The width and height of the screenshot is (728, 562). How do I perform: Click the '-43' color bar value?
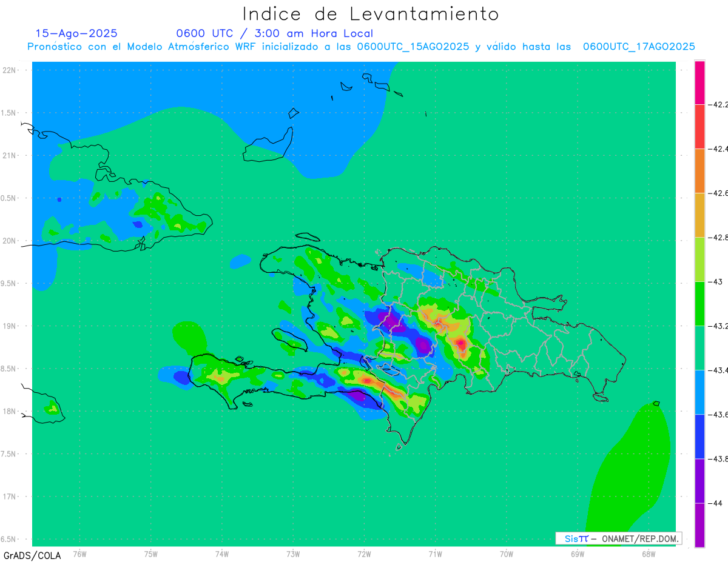pyautogui.click(x=716, y=281)
